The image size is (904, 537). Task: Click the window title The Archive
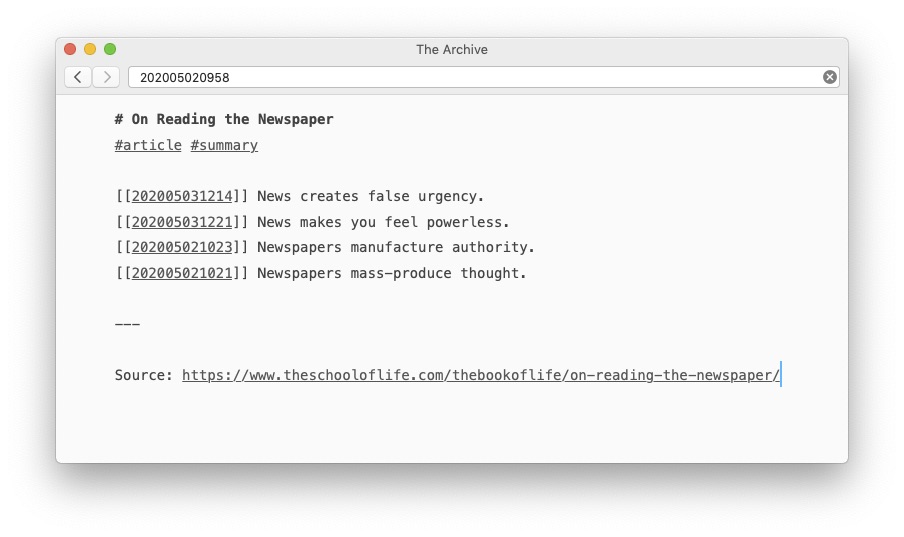tap(452, 50)
